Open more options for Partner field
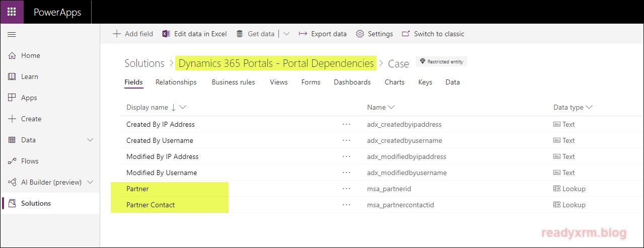This screenshot has width=644, height=248. (x=346, y=189)
